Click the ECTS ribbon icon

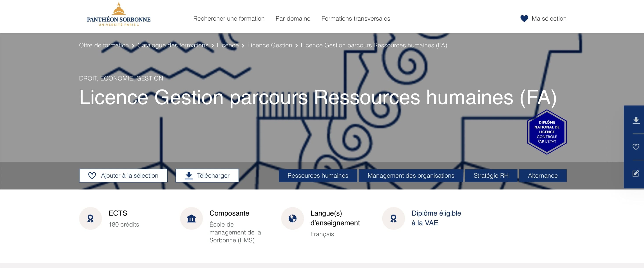tap(90, 218)
